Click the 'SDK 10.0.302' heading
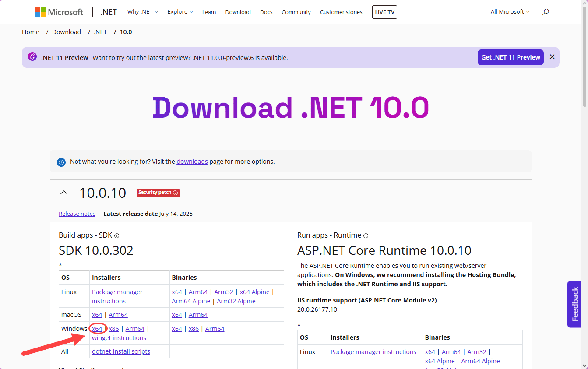The width and height of the screenshot is (588, 369). pyautogui.click(x=96, y=251)
